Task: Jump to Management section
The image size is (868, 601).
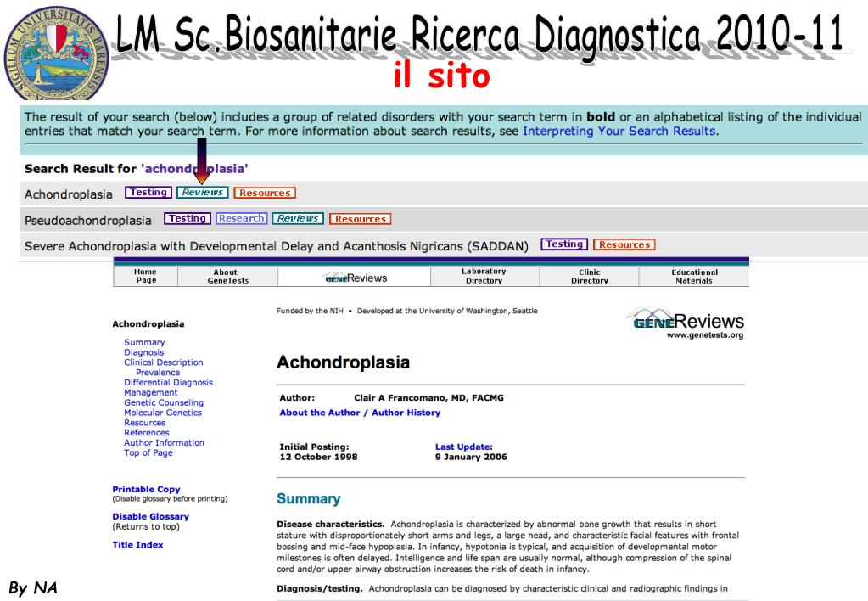Action: [150, 392]
